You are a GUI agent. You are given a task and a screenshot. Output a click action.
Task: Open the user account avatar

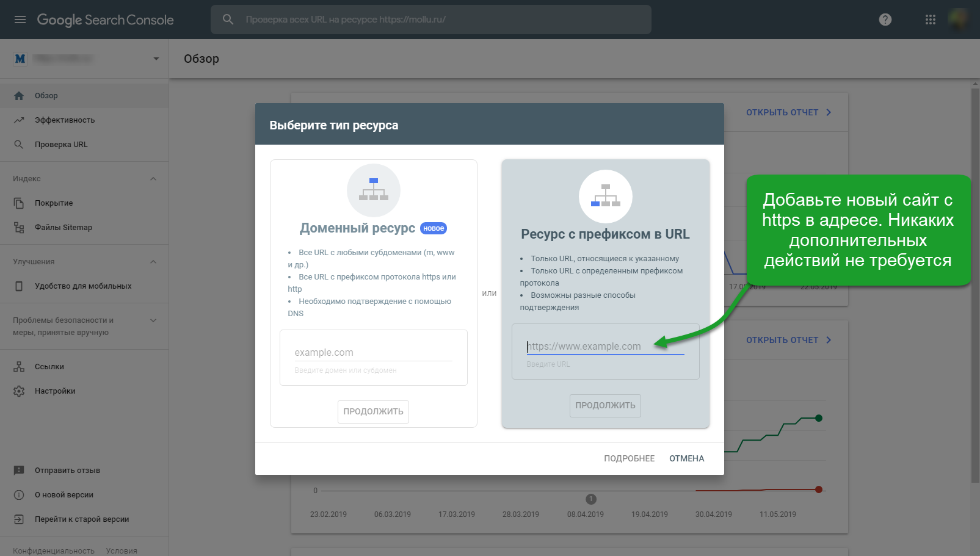[x=959, y=20]
